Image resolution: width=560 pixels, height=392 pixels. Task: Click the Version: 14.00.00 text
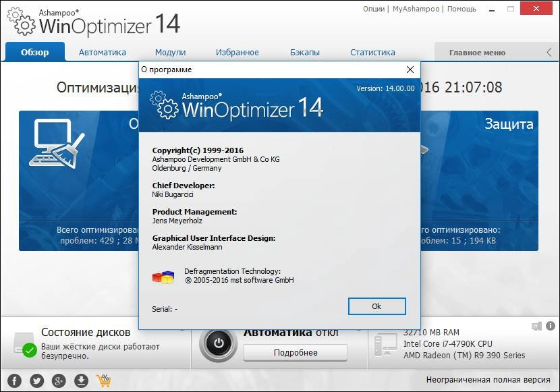tap(385, 88)
